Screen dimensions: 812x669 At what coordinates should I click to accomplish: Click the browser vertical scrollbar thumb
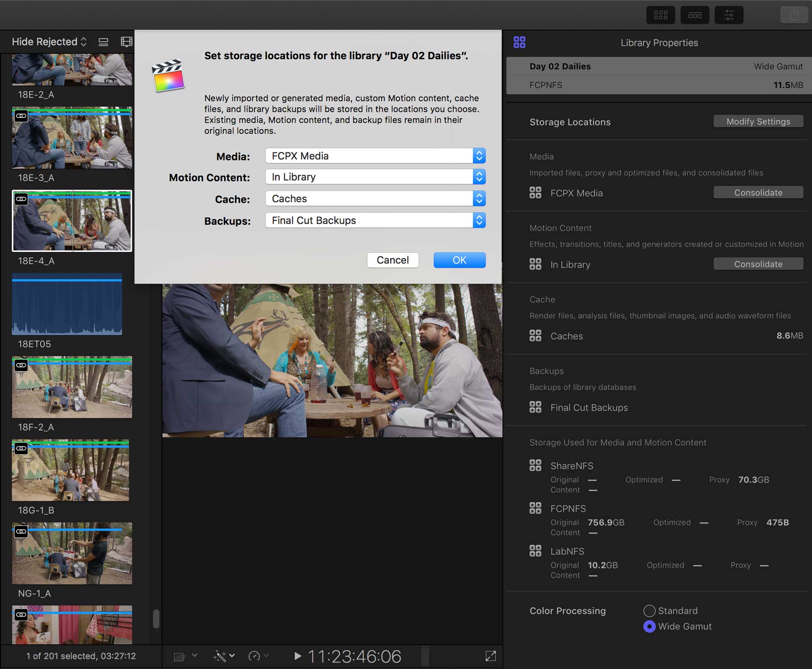(x=156, y=619)
